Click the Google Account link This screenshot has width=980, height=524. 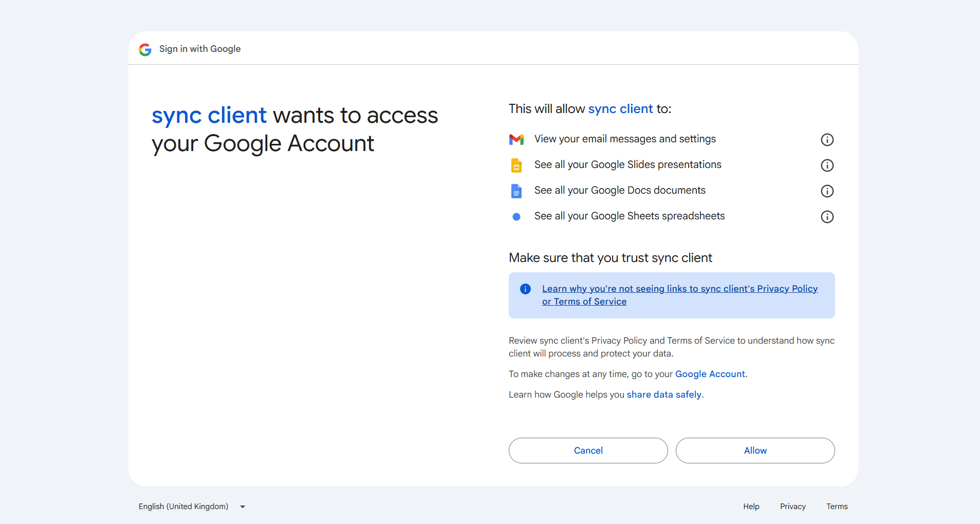coord(710,373)
